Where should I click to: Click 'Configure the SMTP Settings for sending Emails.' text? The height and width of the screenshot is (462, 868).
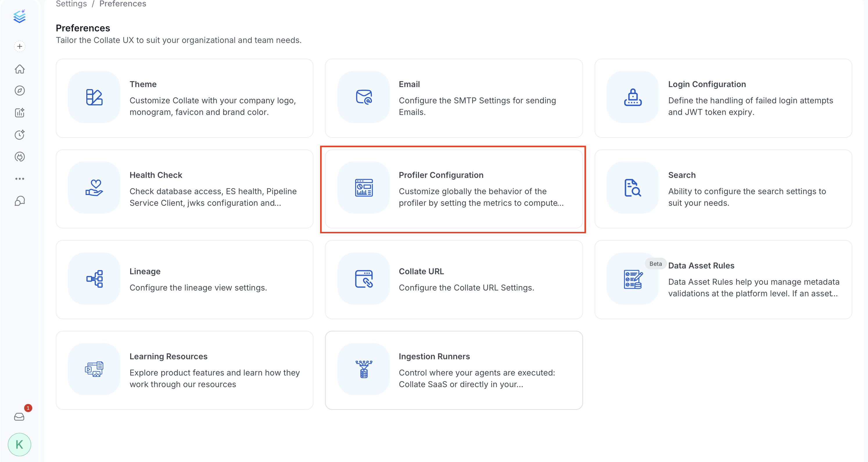coord(477,106)
